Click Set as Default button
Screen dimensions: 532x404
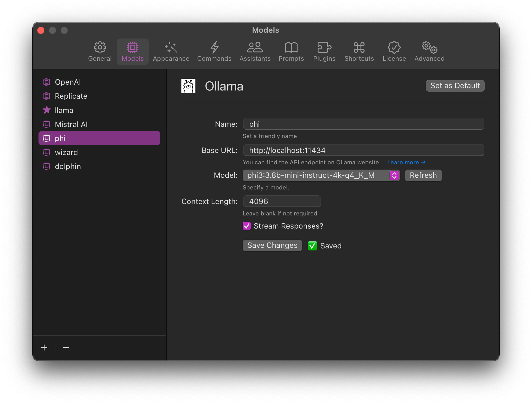point(455,86)
